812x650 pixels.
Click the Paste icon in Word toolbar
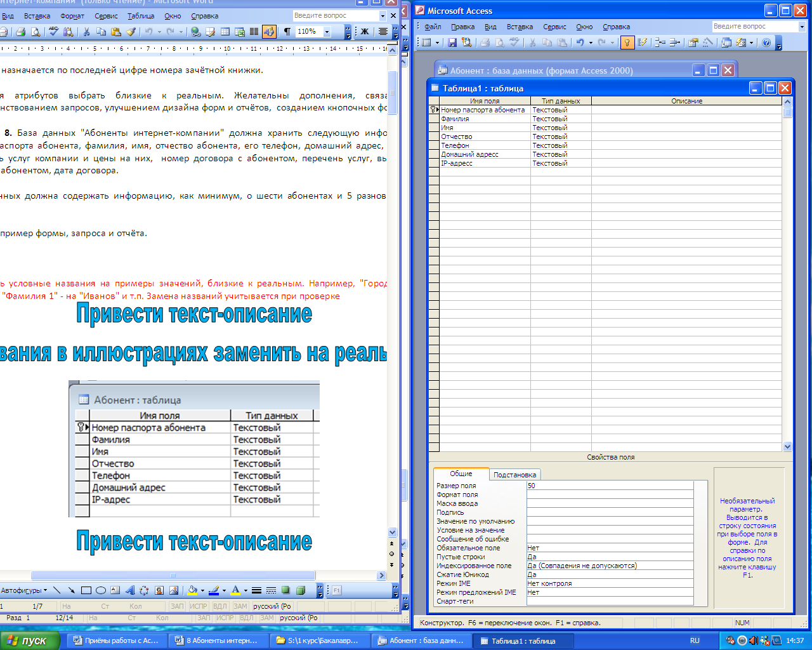(x=116, y=31)
